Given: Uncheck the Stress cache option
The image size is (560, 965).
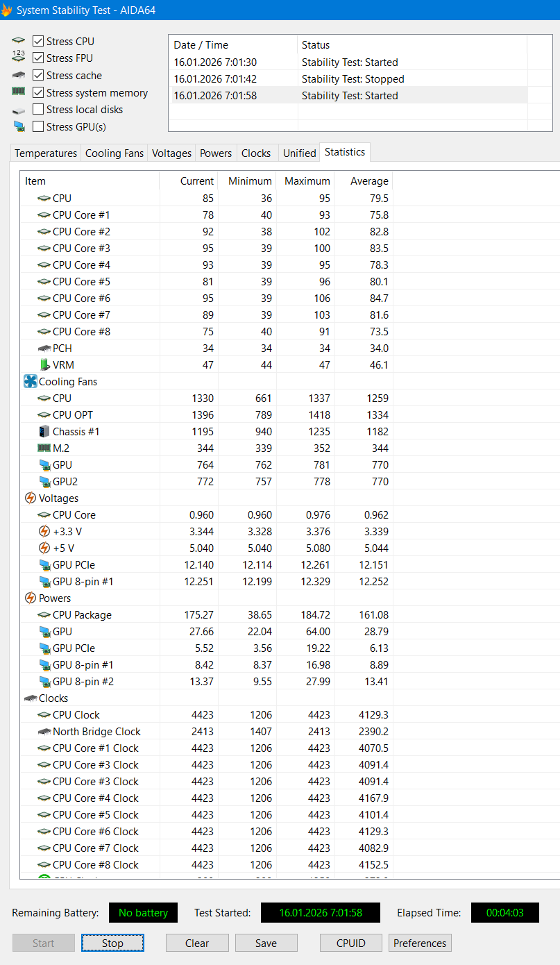Looking at the screenshot, I should pos(38,76).
